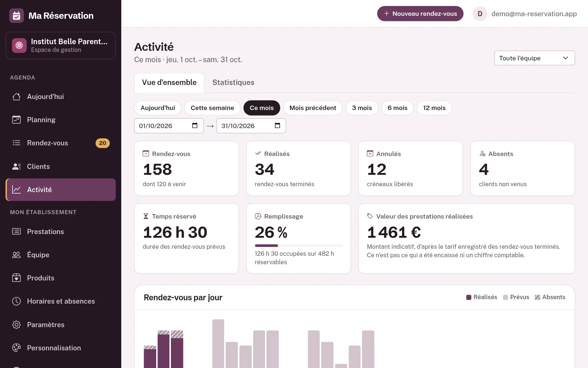Click the Nouveau rendez-vous button
The width and height of the screenshot is (588, 368).
coord(420,14)
